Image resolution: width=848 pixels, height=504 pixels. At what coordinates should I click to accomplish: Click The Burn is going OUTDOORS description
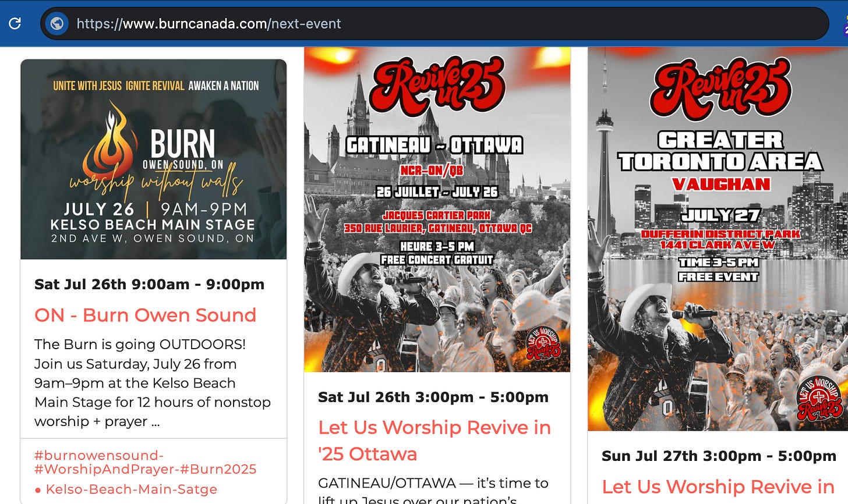pyautogui.click(x=153, y=383)
